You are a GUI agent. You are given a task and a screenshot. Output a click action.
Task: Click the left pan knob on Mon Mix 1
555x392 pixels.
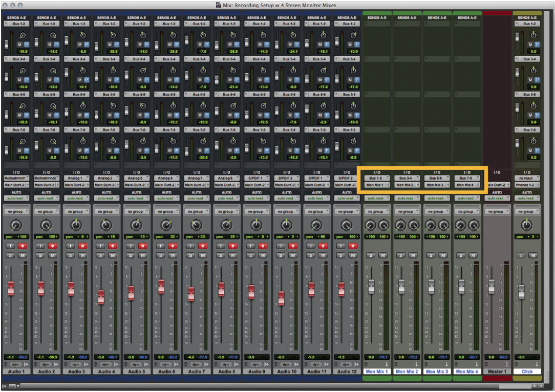[371, 224]
